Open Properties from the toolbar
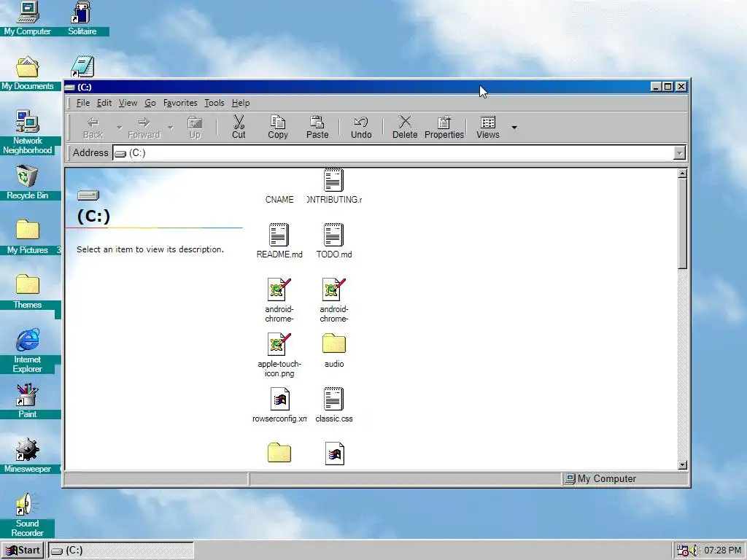 coord(444,128)
